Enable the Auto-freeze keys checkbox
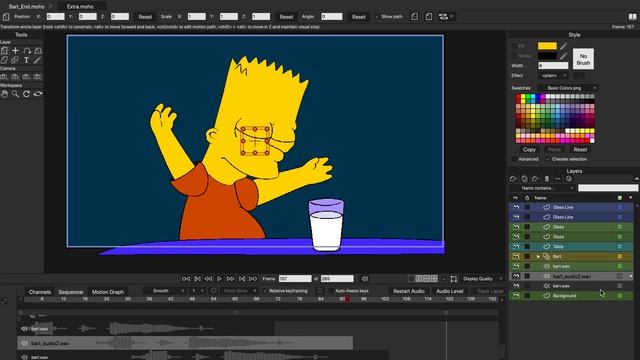 (x=331, y=291)
